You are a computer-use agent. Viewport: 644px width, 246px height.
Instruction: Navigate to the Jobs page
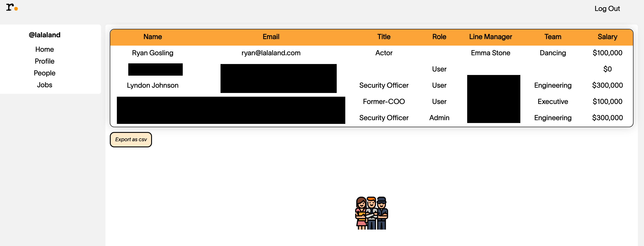click(45, 85)
